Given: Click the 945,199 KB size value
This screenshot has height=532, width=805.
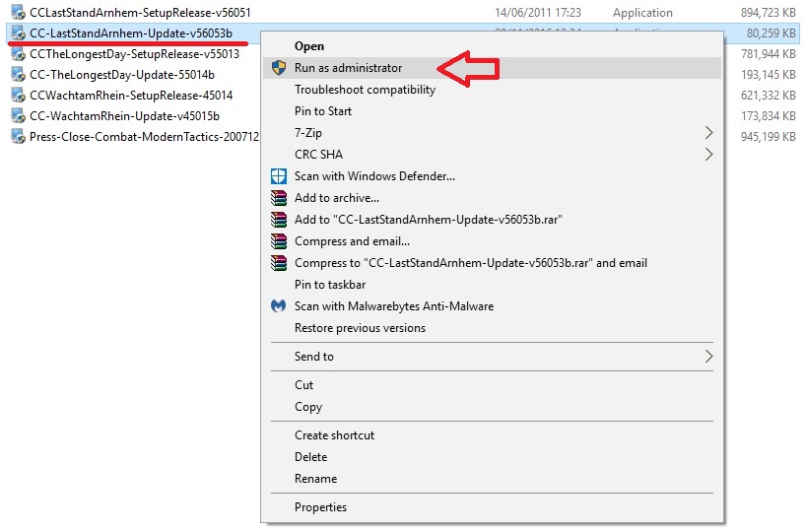Looking at the screenshot, I should click(768, 137).
